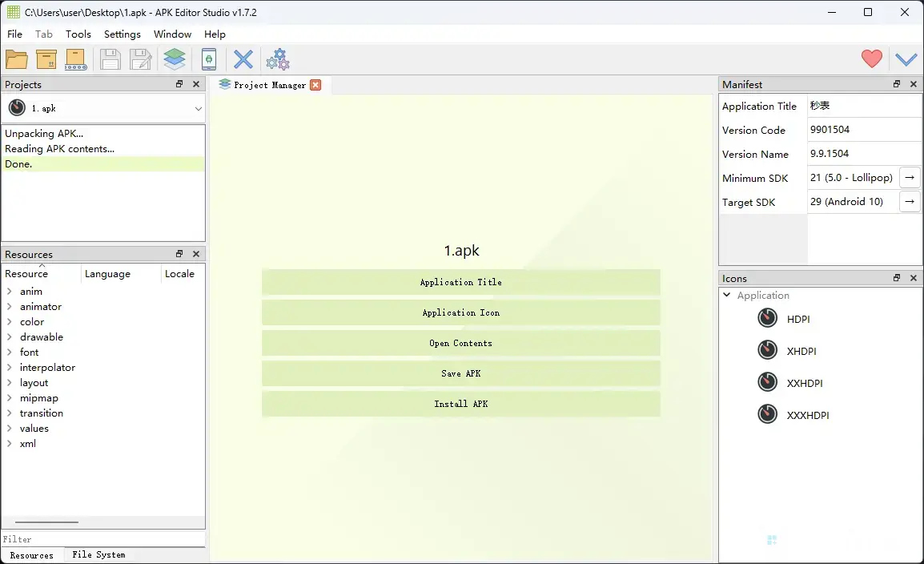This screenshot has width=924, height=564.
Task: Expand the values resource folder
Action: (10, 429)
